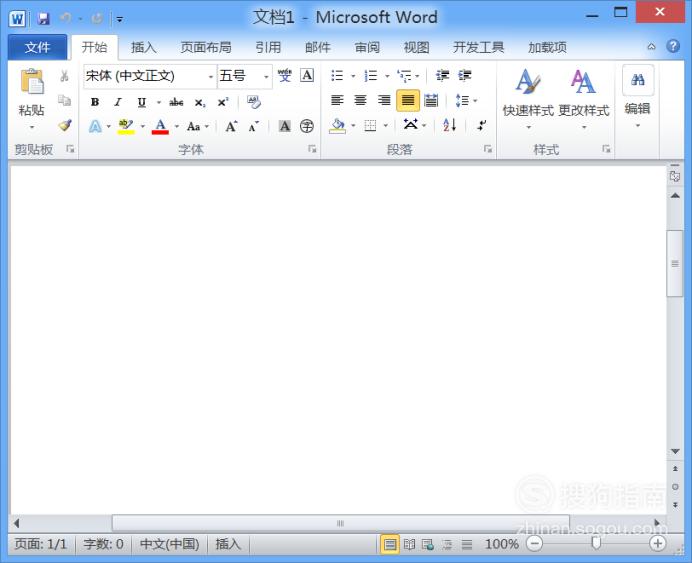The height and width of the screenshot is (563, 692).
Task: Center align the text
Action: coord(361,101)
